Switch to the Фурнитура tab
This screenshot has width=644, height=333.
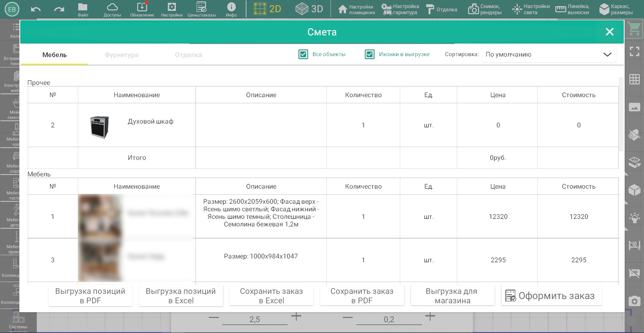point(122,55)
